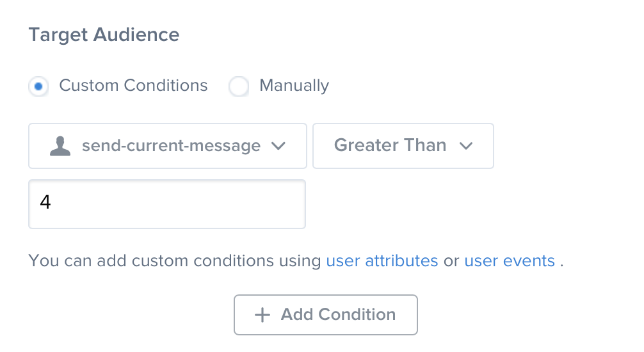Click the "send-current-message" text in selector
The width and height of the screenshot is (644, 352).
pos(171,146)
